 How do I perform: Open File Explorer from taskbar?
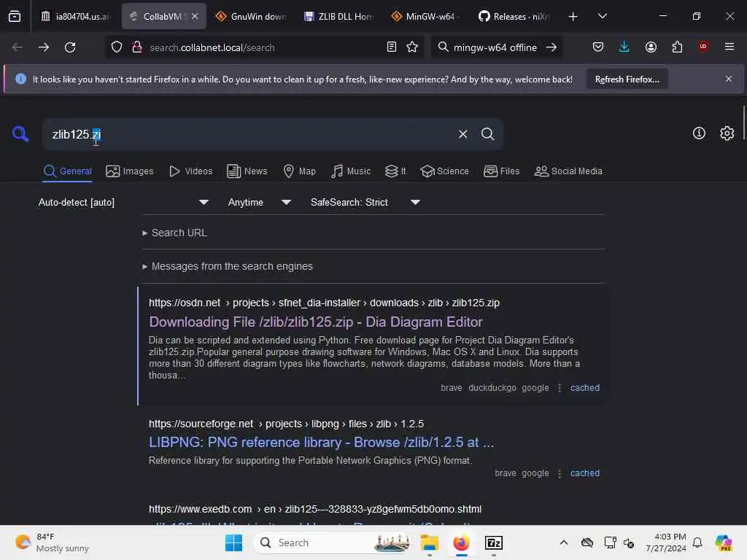429,542
